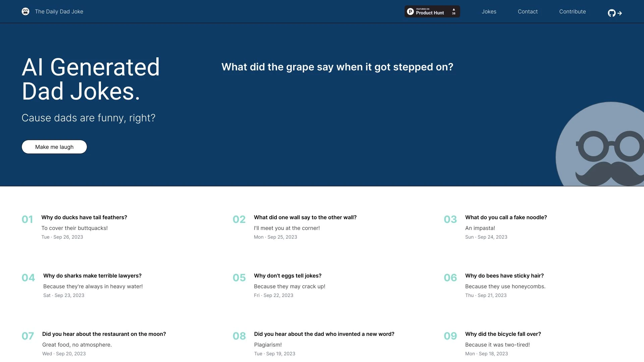Select the sharks lawyer joke
The height and width of the screenshot is (362, 644).
click(92, 276)
